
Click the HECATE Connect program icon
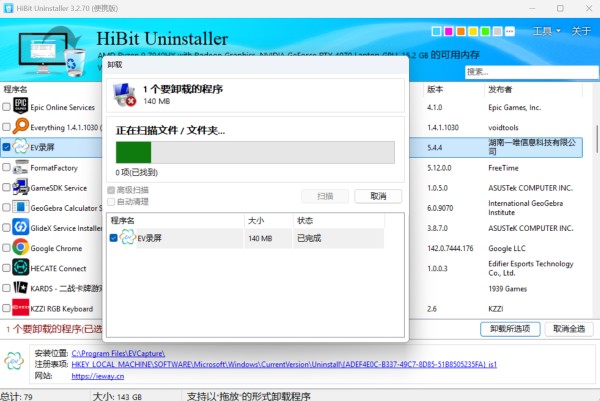(x=20, y=268)
